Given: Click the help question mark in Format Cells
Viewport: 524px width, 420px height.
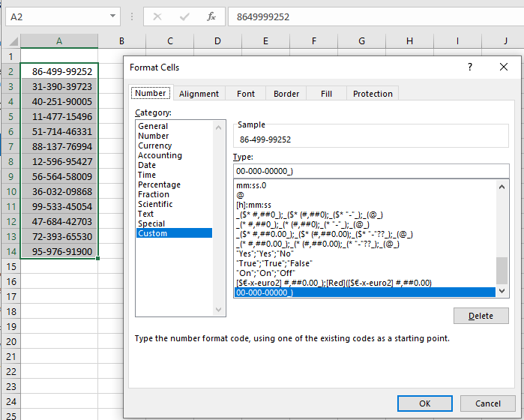Looking at the screenshot, I should [x=470, y=67].
